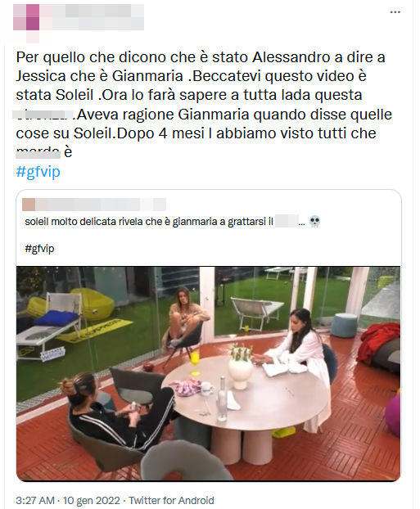Open the tweet author's blurred display name

click(x=98, y=17)
